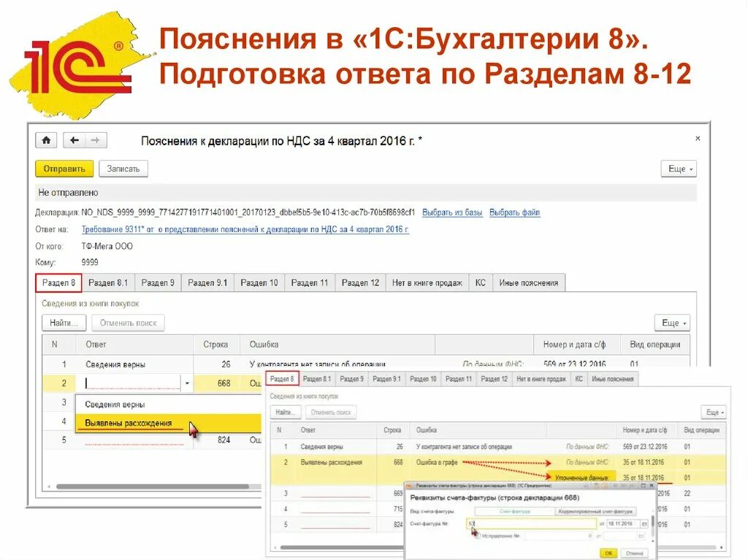Select the Счет-фактура toggle in the Реквизиты dialog
Image resolution: width=748 pixels, height=560 pixels.
click(515, 511)
